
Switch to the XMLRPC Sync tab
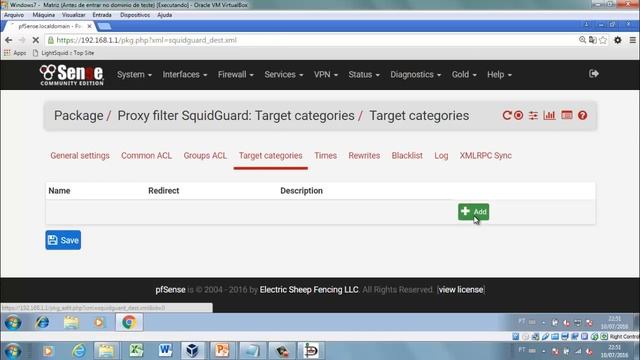tap(485, 156)
